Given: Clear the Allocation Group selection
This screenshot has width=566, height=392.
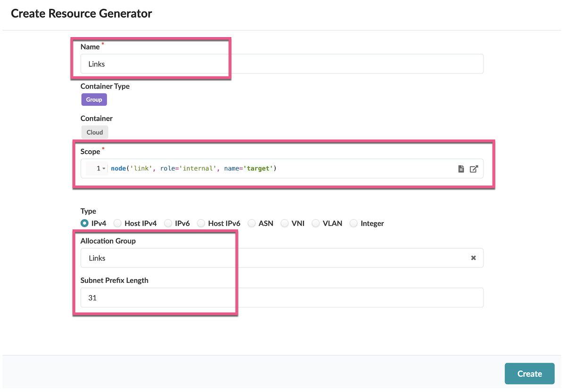Looking at the screenshot, I should 474,258.
